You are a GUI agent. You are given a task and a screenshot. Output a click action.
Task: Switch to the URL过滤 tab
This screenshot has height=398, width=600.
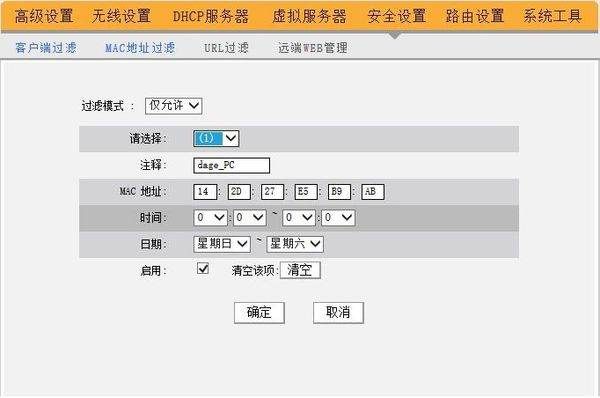click(x=226, y=48)
